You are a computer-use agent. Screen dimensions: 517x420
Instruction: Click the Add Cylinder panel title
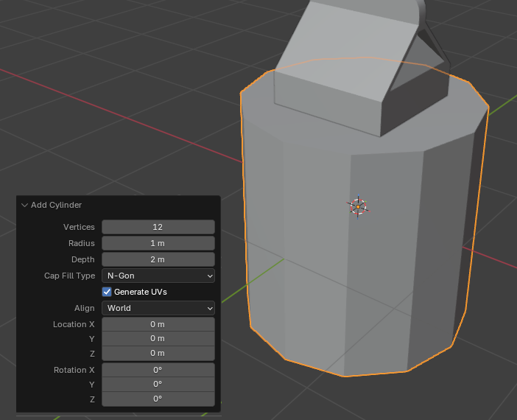tap(56, 205)
